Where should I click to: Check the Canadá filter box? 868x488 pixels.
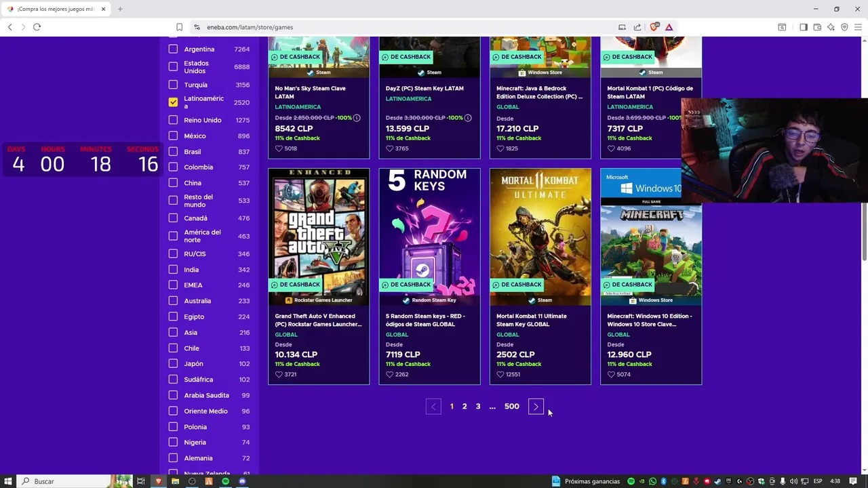(x=173, y=218)
